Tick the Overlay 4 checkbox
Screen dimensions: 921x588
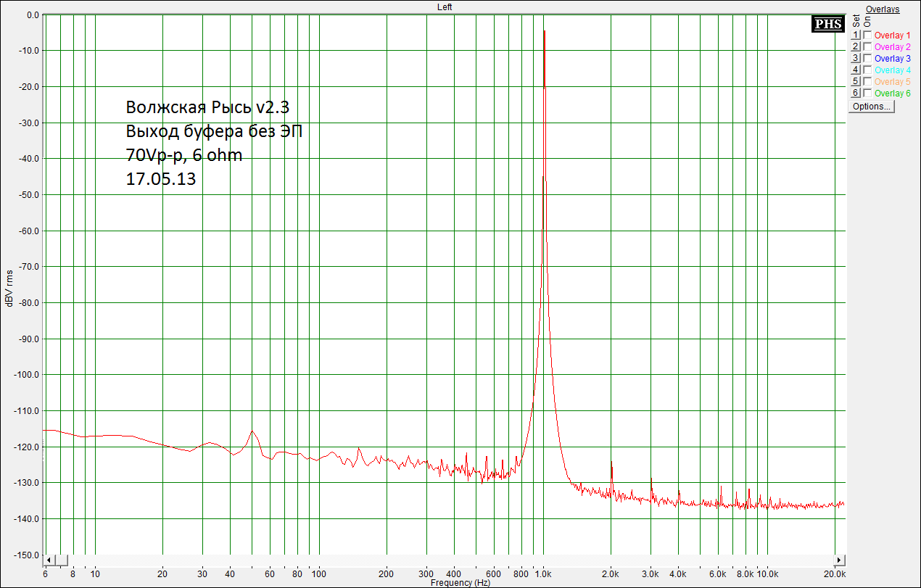[x=867, y=70]
